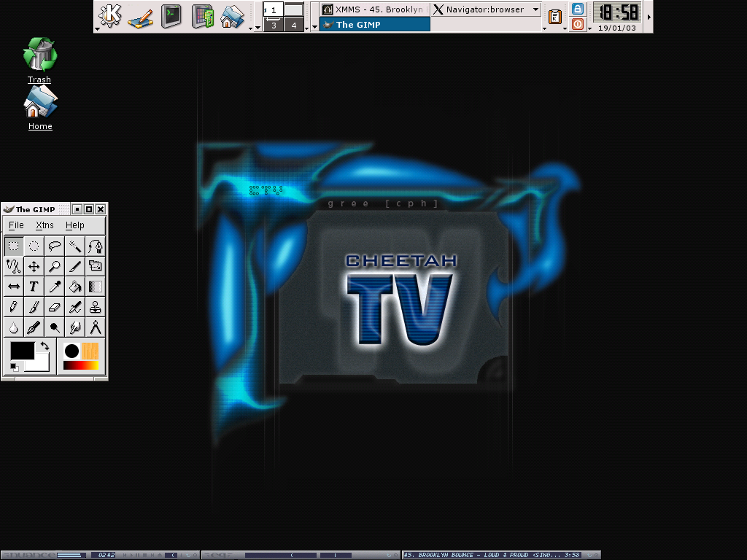Viewport: 747px width, 560px height.
Task: Launch the pencil drawing app from panel
Action: tap(141, 17)
